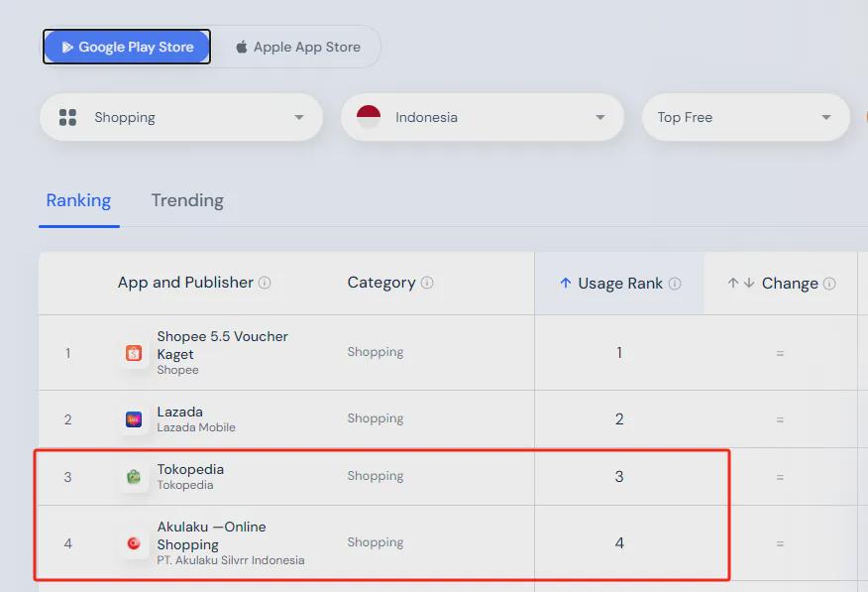
Task: Switch to Apple App Store
Action: [298, 47]
